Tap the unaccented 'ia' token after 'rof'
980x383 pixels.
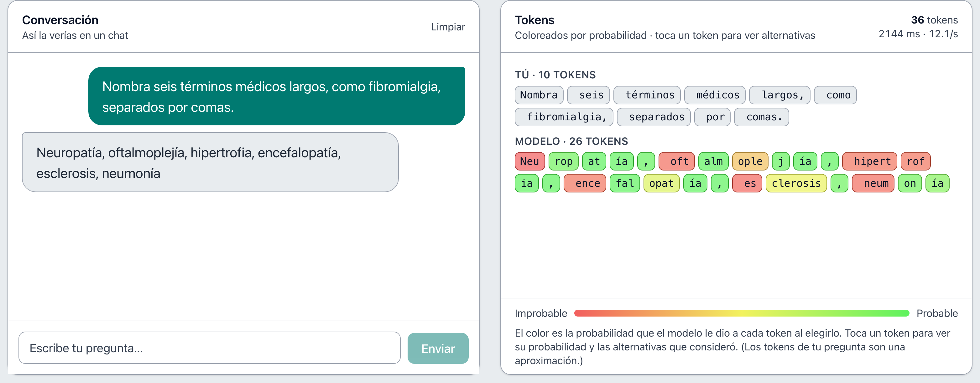527,183
